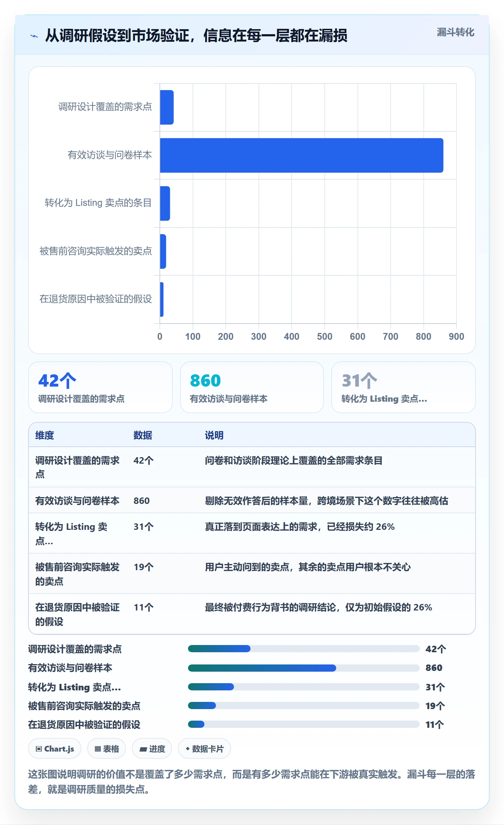504x825 pixels.
Task: Click the chart bar for 调研设计覆盖的需求点
Action: [x=167, y=107]
